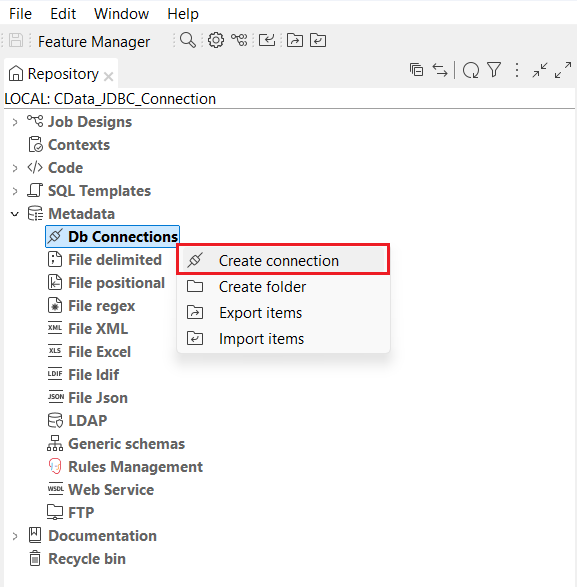Expand the Job Designs node
The image size is (577, 587).
tap(15, 122)
